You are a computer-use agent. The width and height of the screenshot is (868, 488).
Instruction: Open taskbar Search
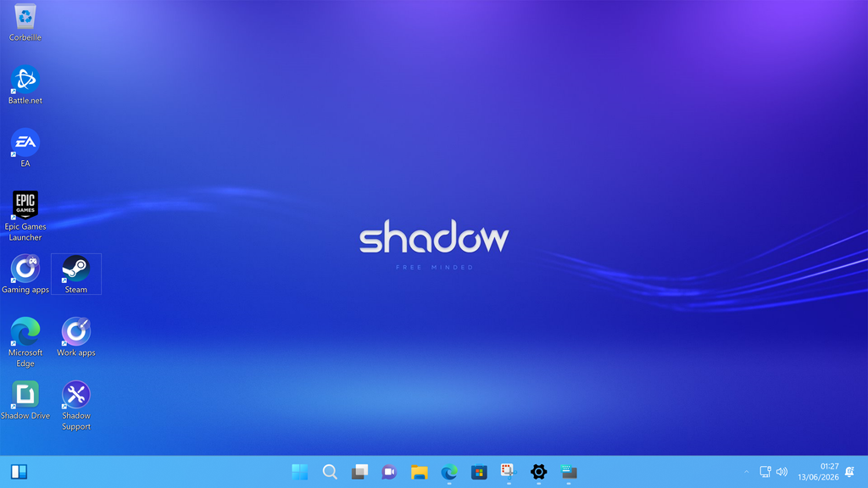click(x=330, y=472)
